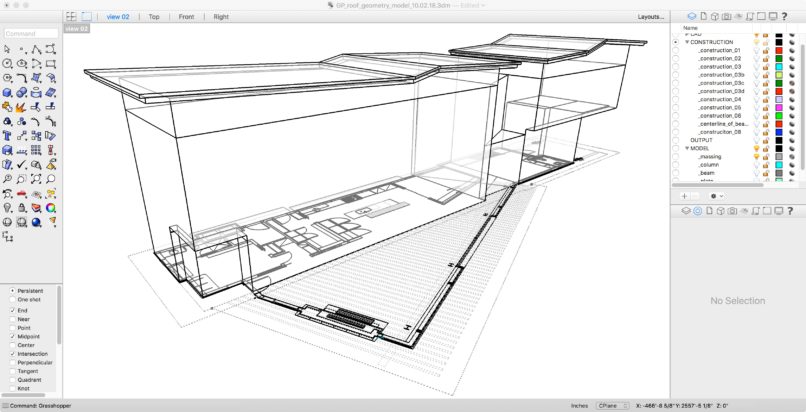Open the Layers panel icon
Viewport: 806px width, 412px height.
691,16
